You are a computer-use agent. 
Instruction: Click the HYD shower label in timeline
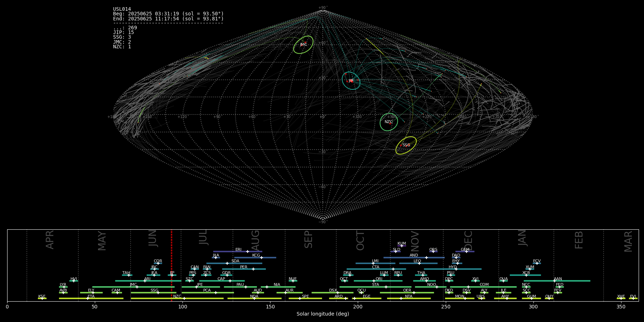pyautogui.click(x=453, y=267)
